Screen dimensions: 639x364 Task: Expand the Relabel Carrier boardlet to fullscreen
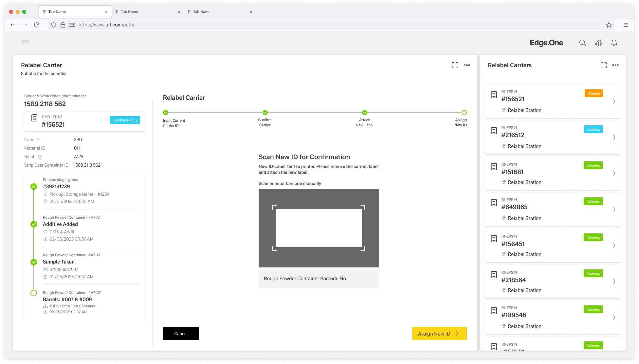coord(455,65)
